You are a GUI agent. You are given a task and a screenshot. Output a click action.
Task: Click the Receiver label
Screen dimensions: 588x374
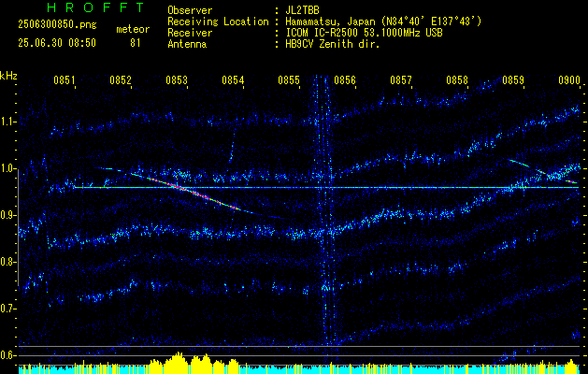click(190, 33)
